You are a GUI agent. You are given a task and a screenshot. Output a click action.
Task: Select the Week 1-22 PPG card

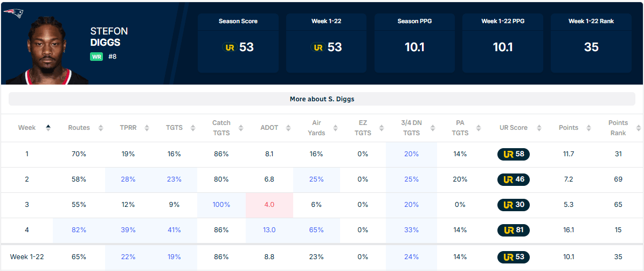503,43
